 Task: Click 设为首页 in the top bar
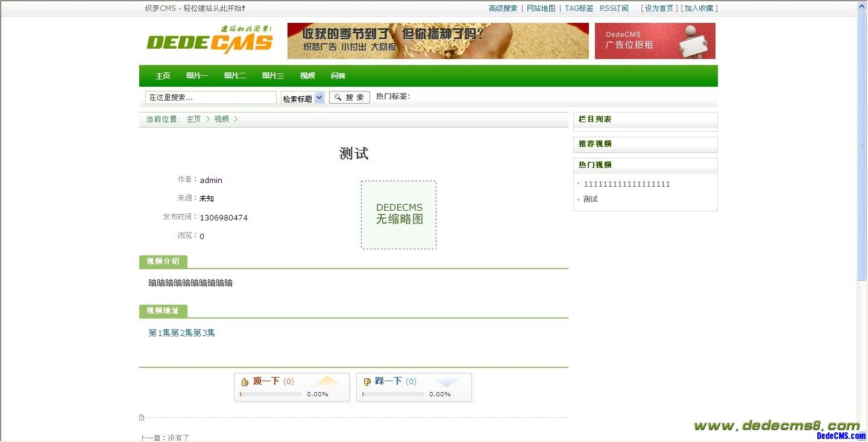(x=659, y=8)
